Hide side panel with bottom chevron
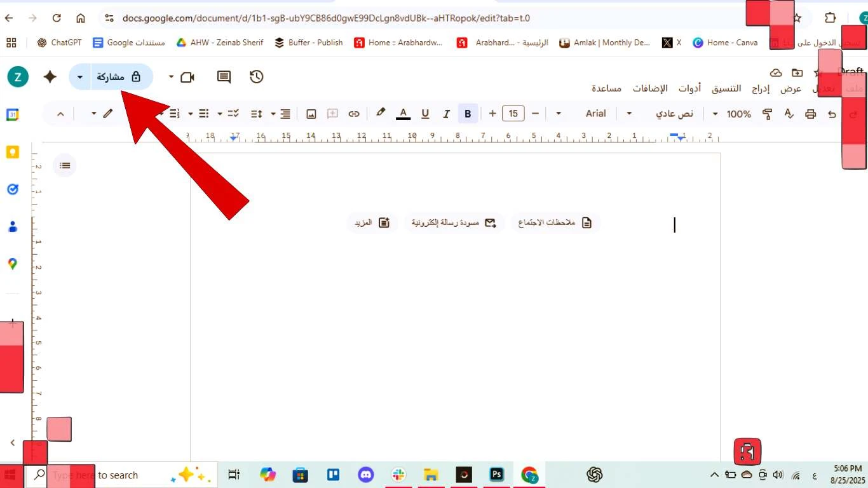This screenshot has height=488, width=868. point(12,442)
